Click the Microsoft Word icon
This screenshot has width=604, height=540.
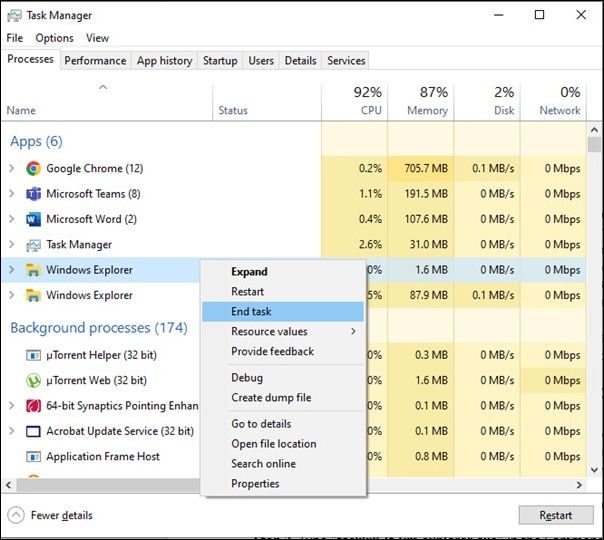[33, 219]
